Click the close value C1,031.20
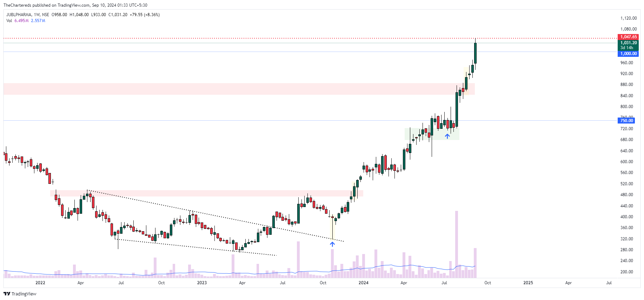The width and height of the screenshot is (644, 300). coord(118,15)
